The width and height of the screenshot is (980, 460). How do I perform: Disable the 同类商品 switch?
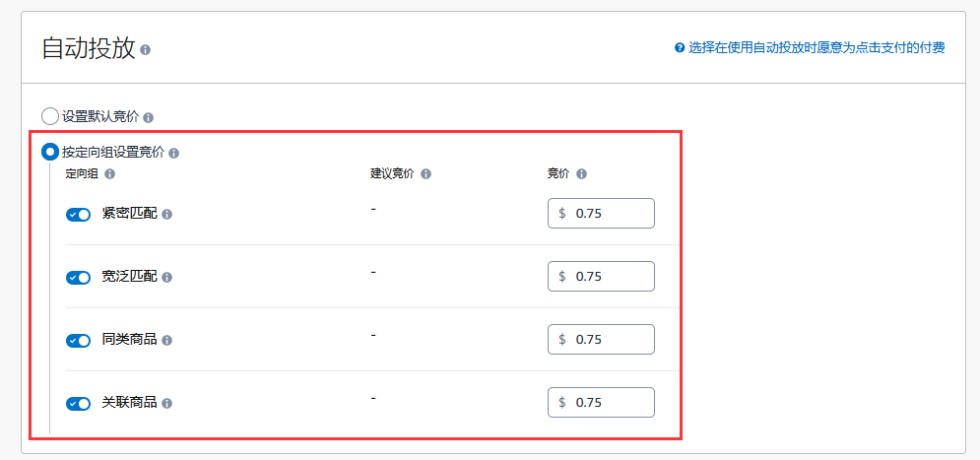(x=78, y=341)
